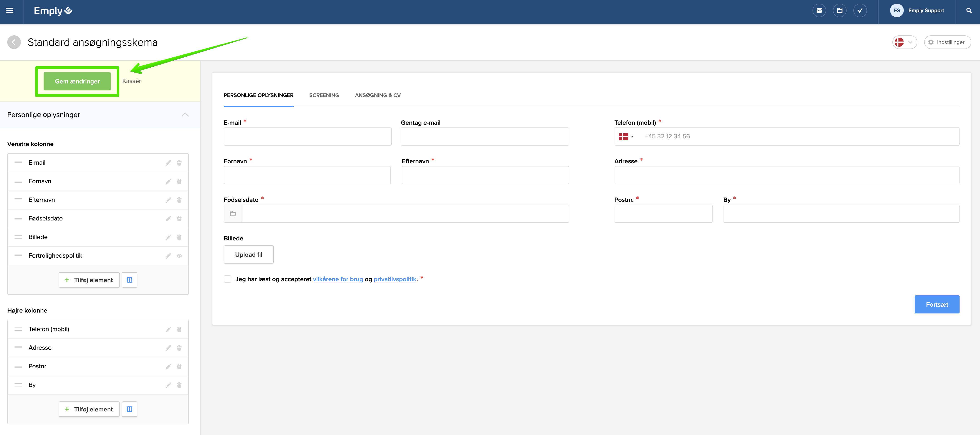Open the checkmark tasks icon
Image resolution: width=980 pixels, height=435 pixels.
(x=860, y=11)
